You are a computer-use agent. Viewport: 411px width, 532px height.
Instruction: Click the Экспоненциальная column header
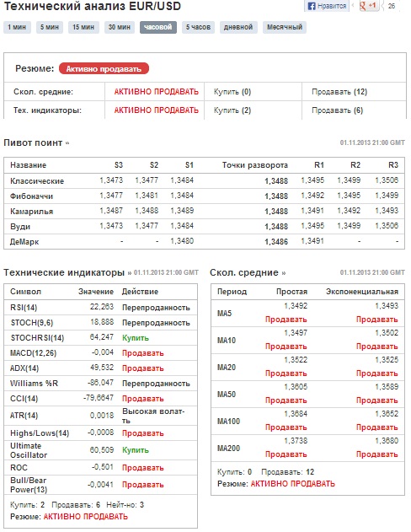pyautogui.click(x=362, y=292)
